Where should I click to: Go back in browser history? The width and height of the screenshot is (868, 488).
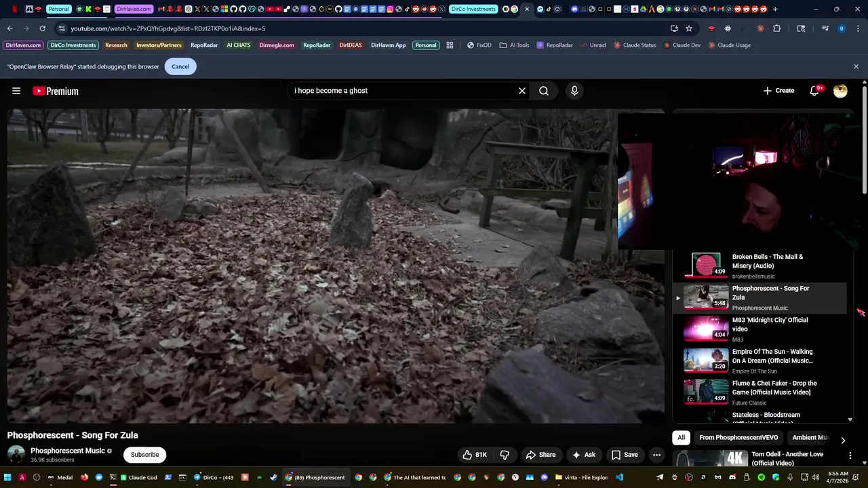coord(9,28)
